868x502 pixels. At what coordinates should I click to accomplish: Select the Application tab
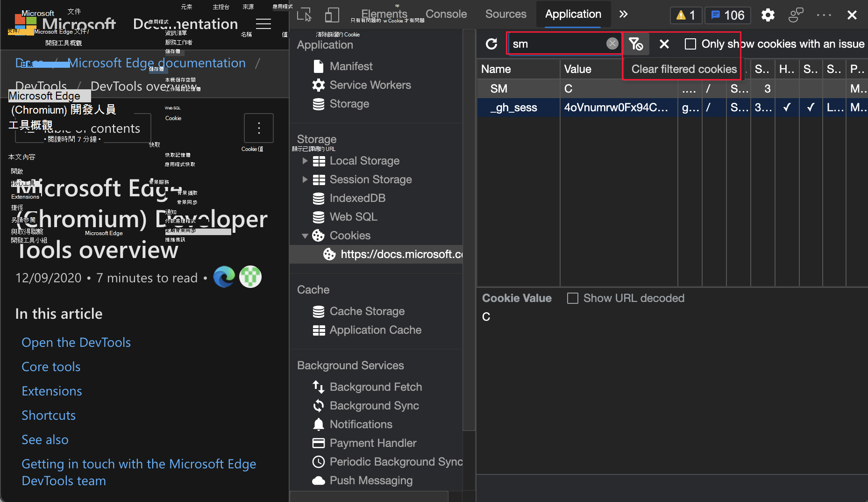(573, 14)
